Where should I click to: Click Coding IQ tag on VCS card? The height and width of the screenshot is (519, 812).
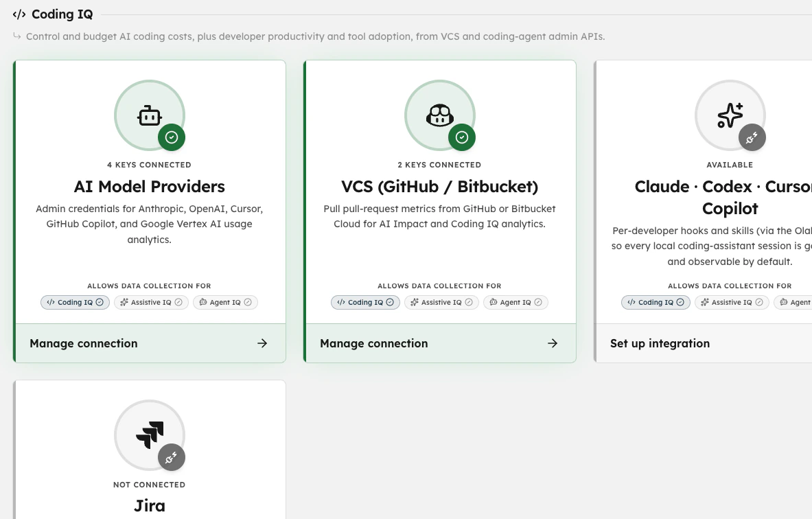point(366,303)
